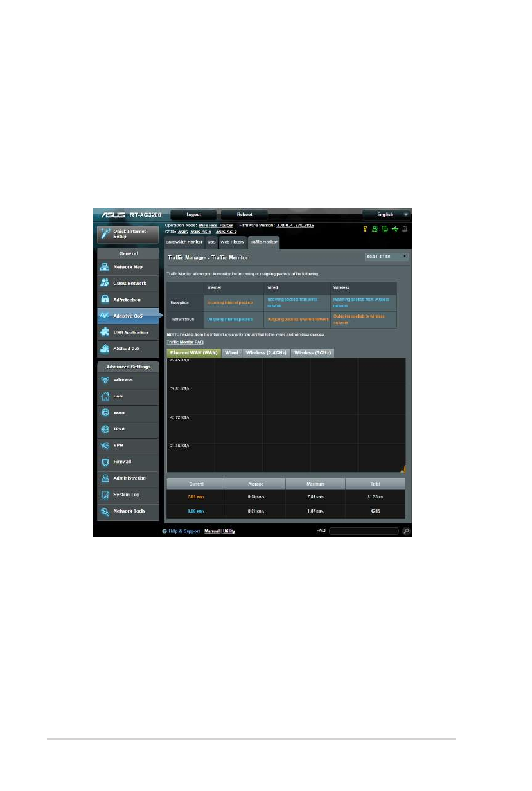Select the Wired graph tab

tap(232, 353)
